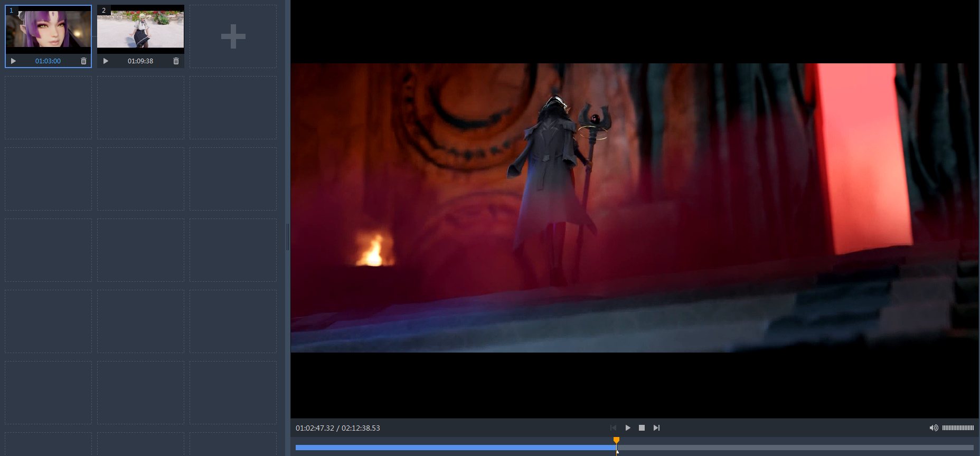Click the orange playhead marker on timeline
Image resolution: width=980 pixels, height=456 pixels.
616,441
